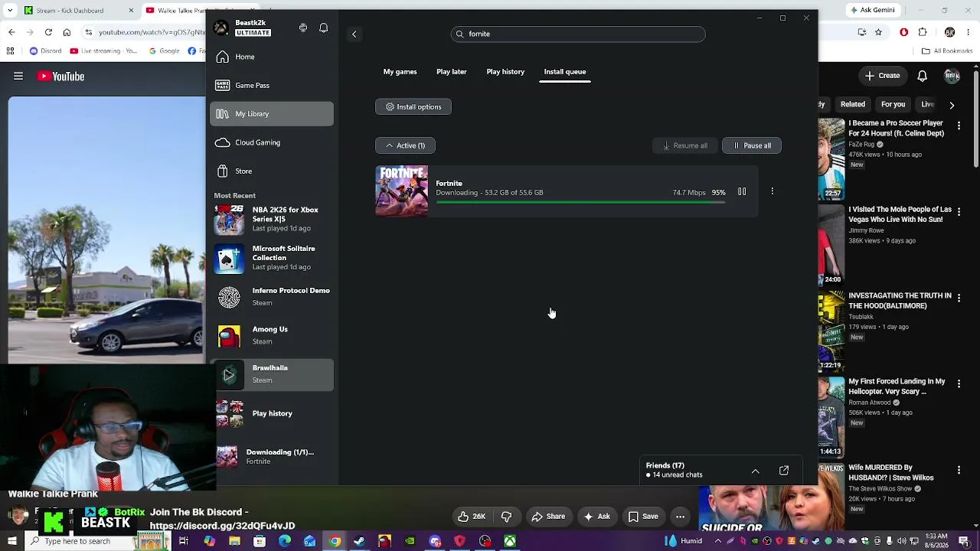Open the Chrome tab search dropdown

point(11,11)
